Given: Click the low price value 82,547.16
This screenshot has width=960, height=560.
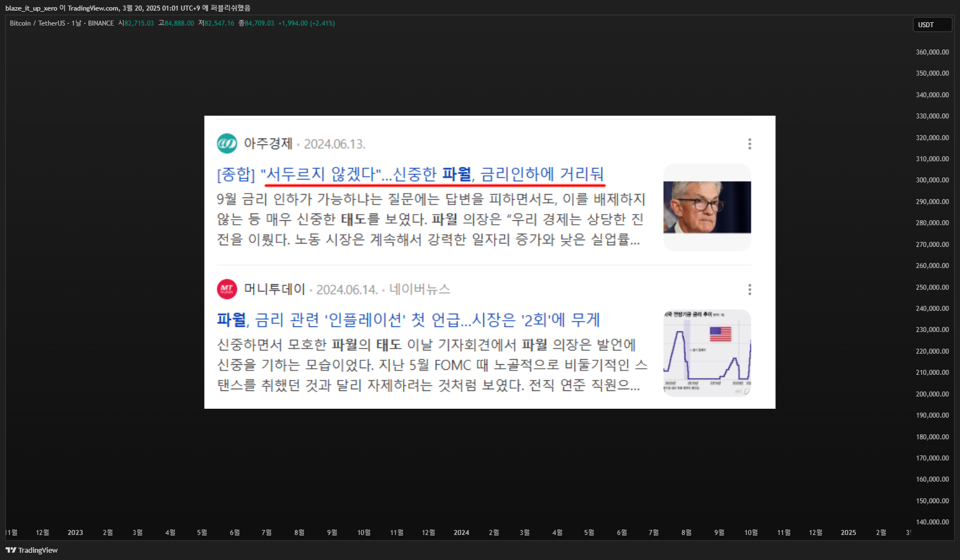Looking at the screenshot, I should [219, 23].
